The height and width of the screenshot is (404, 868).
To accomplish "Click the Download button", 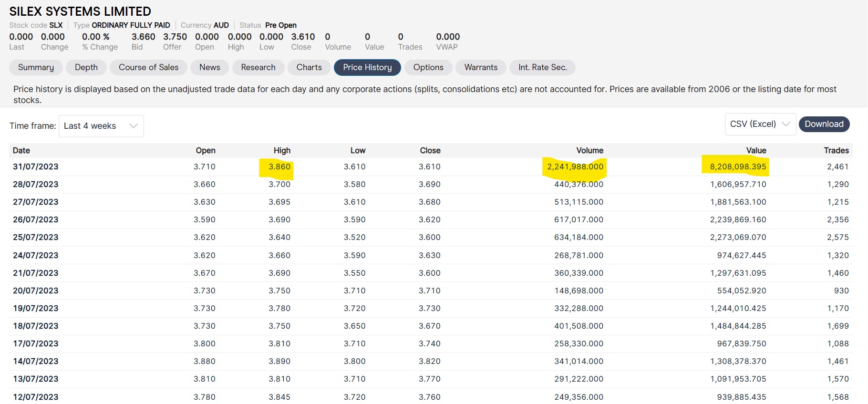I will coord(824,124).
